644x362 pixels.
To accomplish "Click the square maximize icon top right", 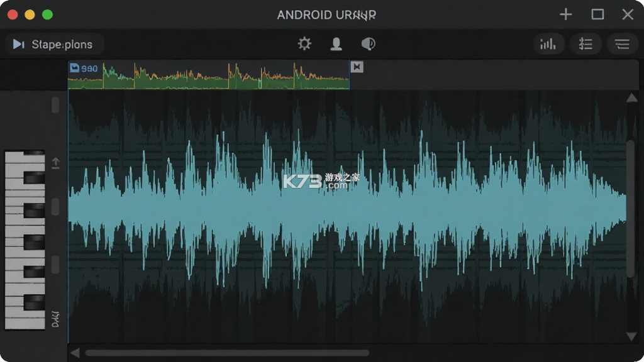I will coord(597,14).
